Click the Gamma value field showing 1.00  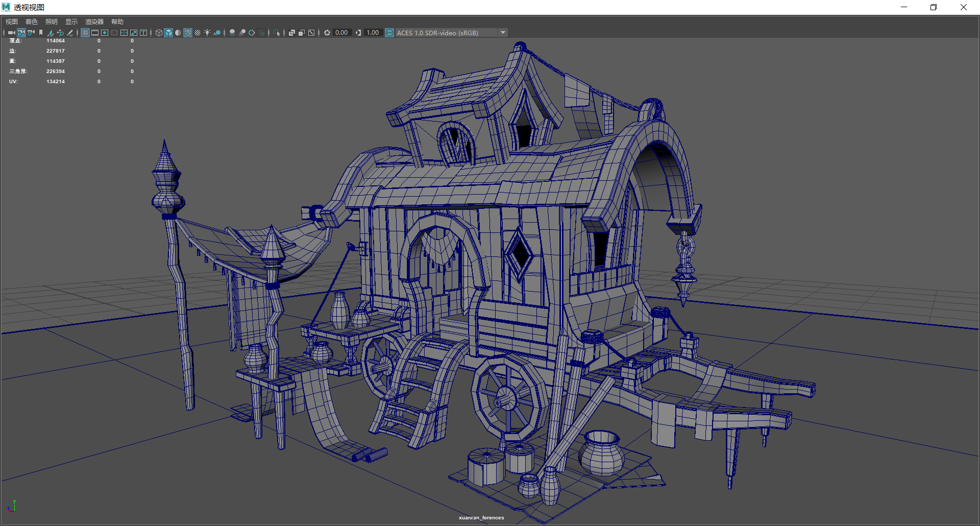[373, 33]
